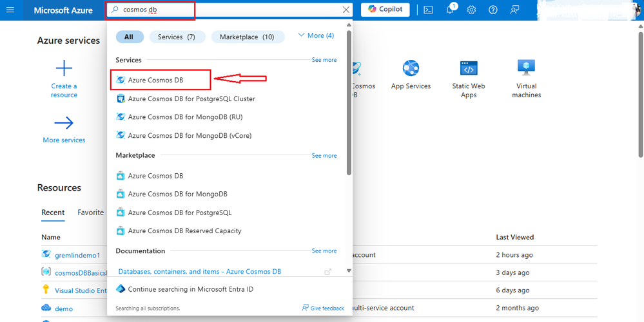Open the notifications bell
Screen dimensions: 644x322
tap(450, 10)
